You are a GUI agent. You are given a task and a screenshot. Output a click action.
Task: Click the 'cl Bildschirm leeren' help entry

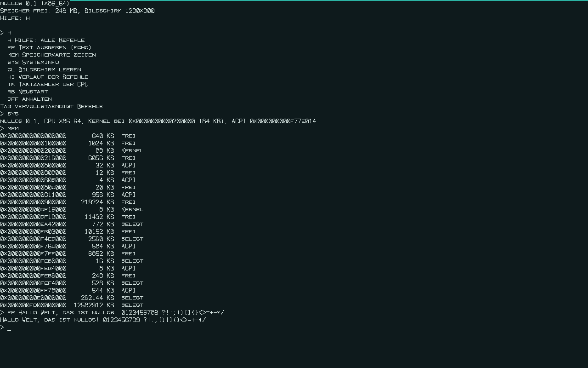tap(44, 69)
